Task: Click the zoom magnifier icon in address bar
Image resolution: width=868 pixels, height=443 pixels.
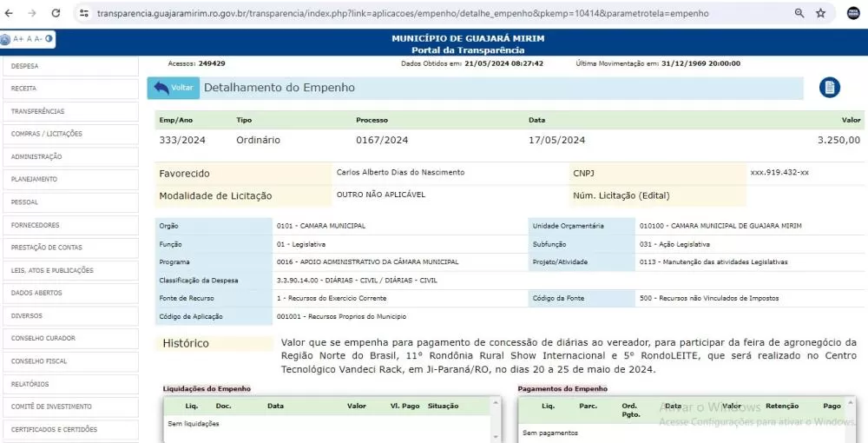Action: [799, 13]
